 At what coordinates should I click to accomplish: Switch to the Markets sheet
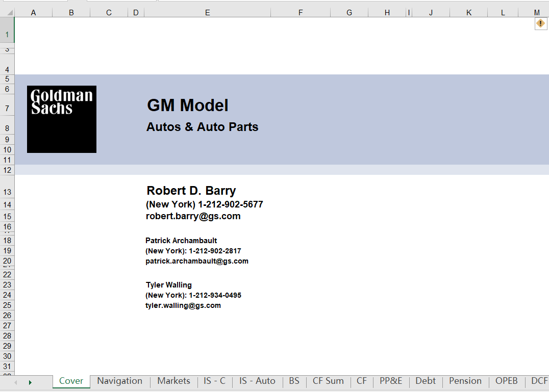(x=173, y=381)
